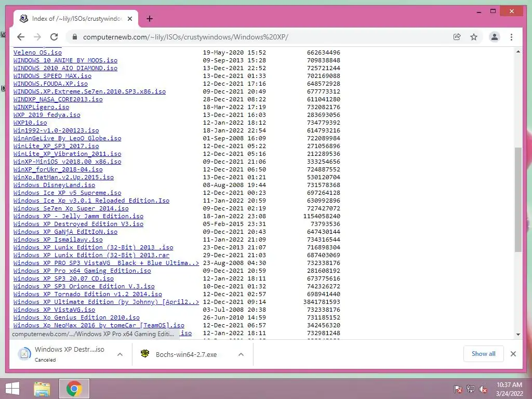
Task: Click the page scroll down arrow
Action: tap(518, 334)
